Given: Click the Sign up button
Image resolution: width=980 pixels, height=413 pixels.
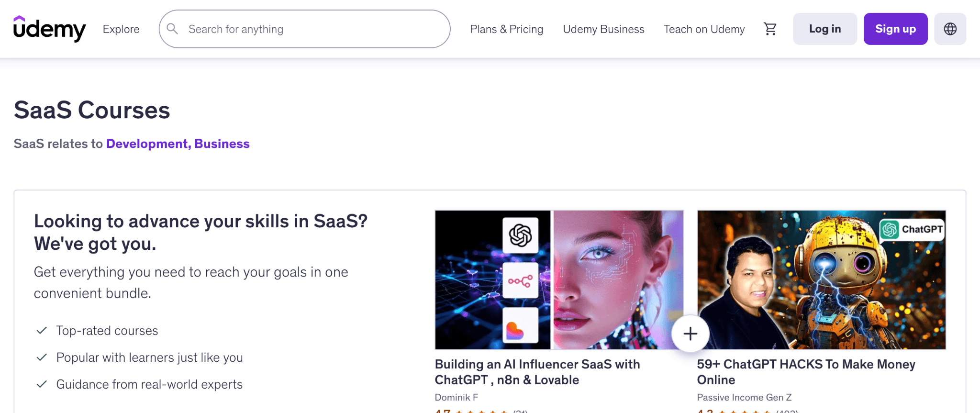Looking at the screenshot, I should point(895,29).
